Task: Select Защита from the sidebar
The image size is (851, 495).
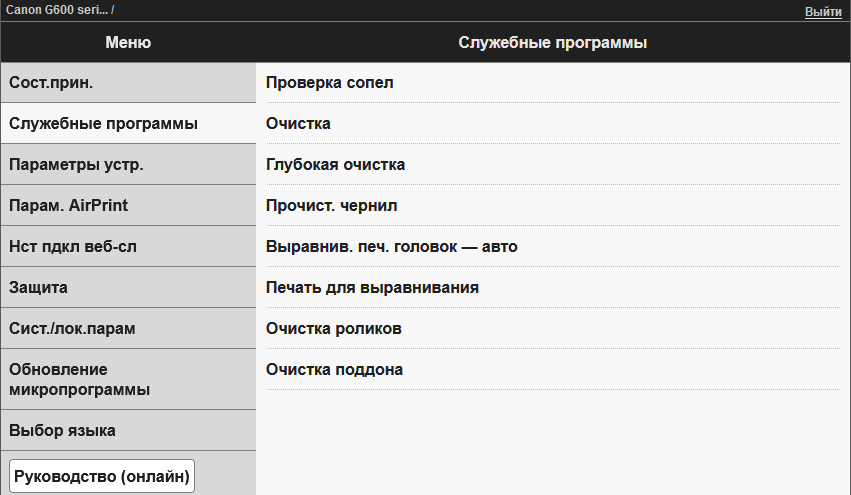Action: tap(127, 287)
